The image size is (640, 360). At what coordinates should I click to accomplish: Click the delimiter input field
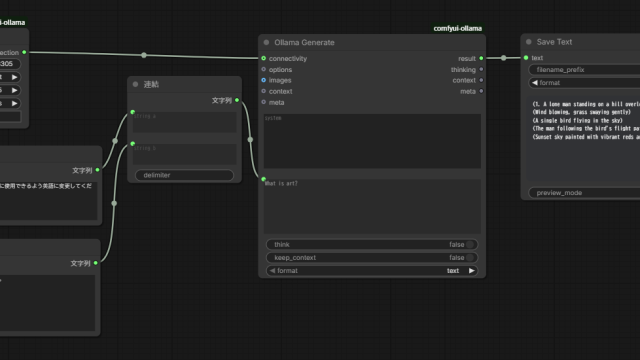(x=184, y=175)
